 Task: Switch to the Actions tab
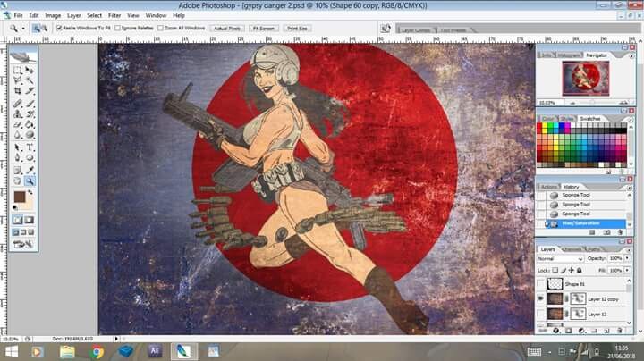point(548,187)
